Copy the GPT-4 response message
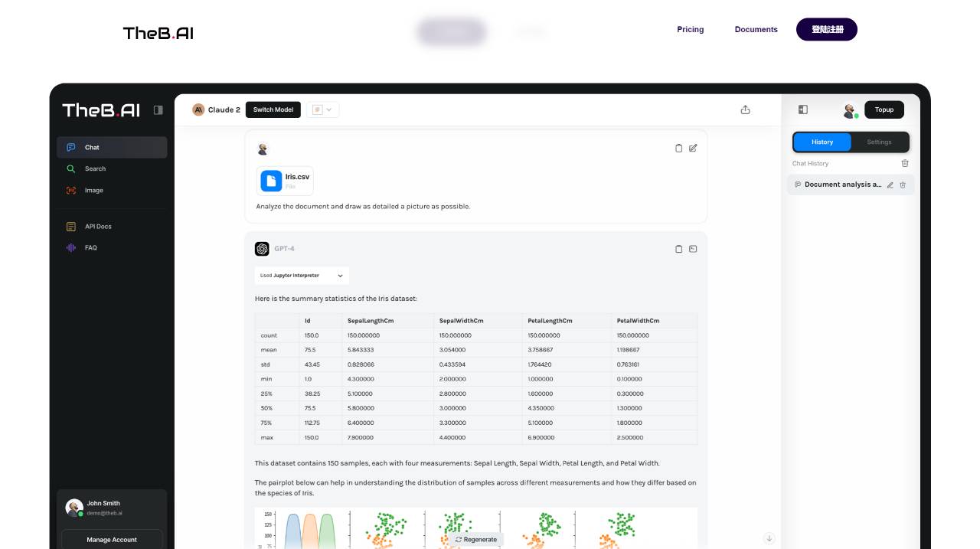The height and width of the screenshot is (549, 980). [x=678, y=248]
